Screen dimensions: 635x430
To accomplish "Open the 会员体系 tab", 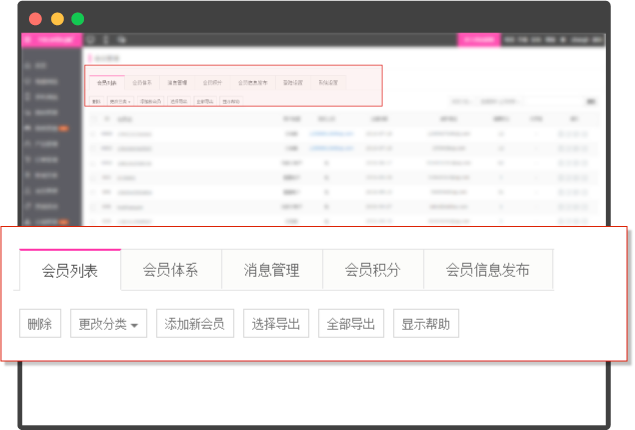I will coord(171,270).
